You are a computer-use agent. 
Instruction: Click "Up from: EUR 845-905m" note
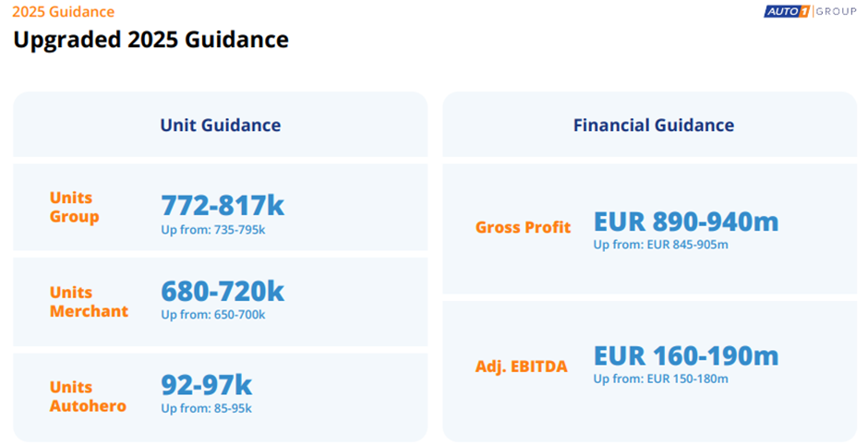[x=660, y=245]
